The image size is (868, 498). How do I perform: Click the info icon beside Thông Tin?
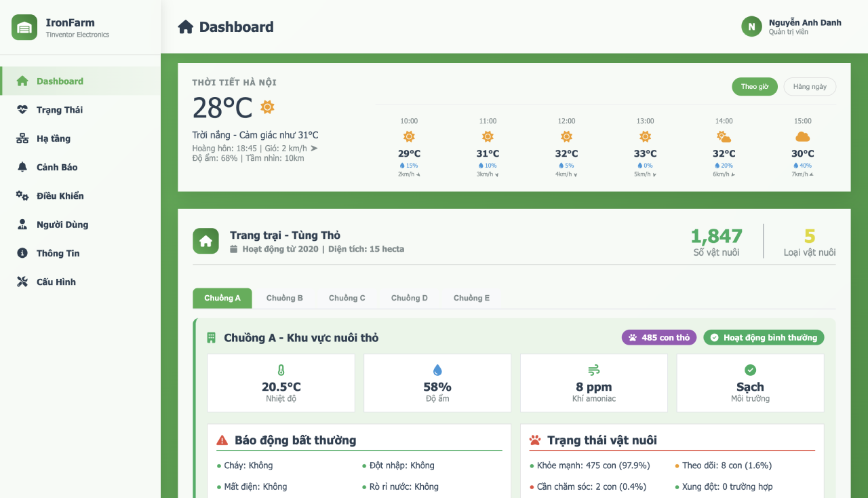point(22,253)
